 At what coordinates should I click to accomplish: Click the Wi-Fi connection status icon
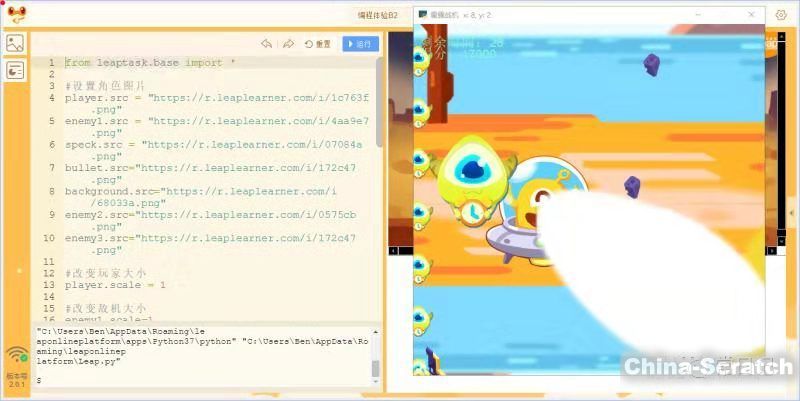point(17,354)
